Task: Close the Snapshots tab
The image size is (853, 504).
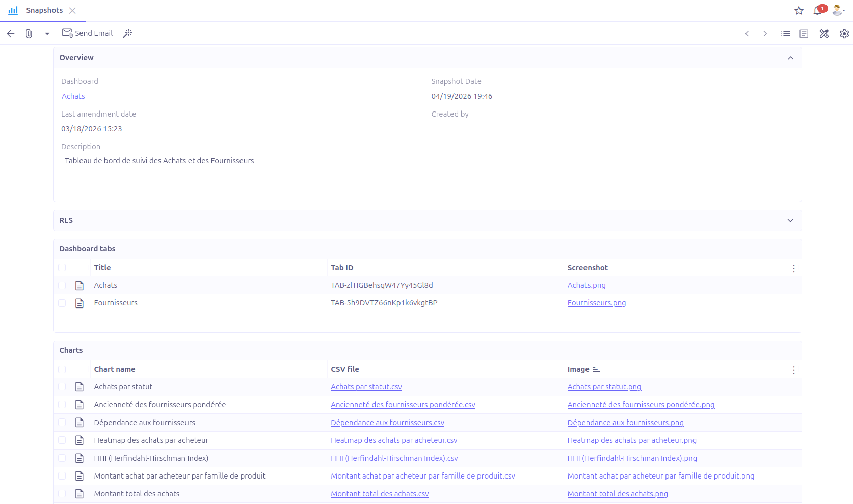Action: [72, 11]
